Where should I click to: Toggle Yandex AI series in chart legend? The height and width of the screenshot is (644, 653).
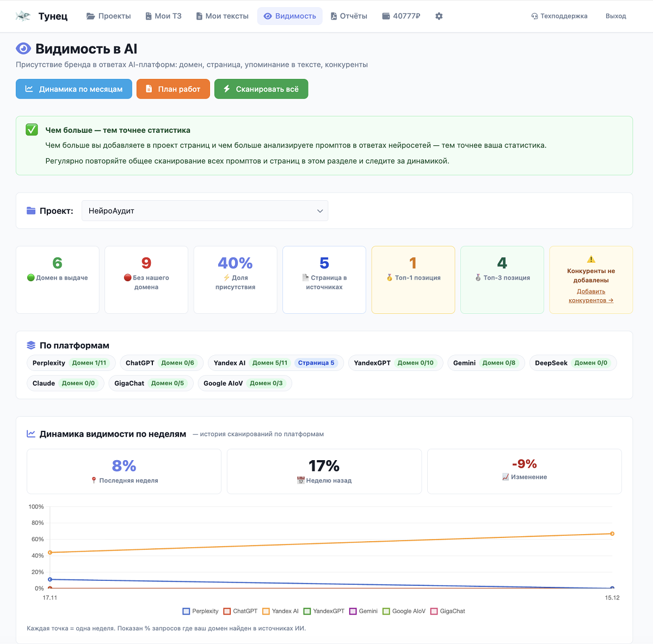(x=280, y=611)
